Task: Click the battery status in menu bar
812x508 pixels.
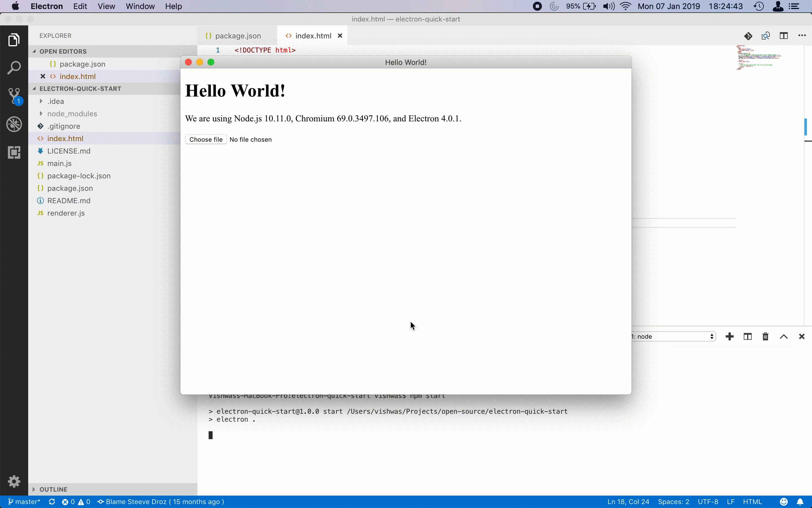Action: [x=581, y=6]
